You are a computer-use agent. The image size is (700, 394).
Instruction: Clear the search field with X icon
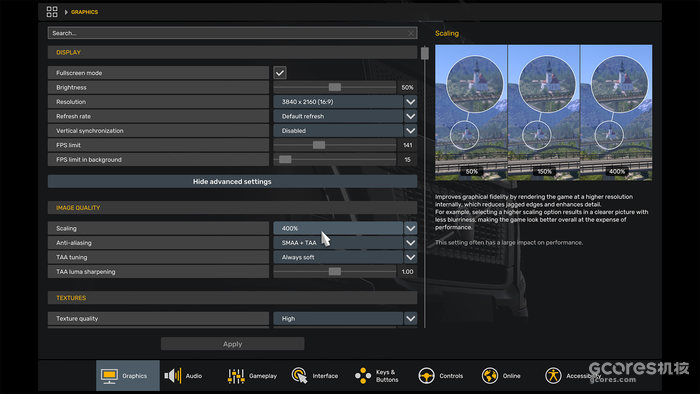point(411,33)
